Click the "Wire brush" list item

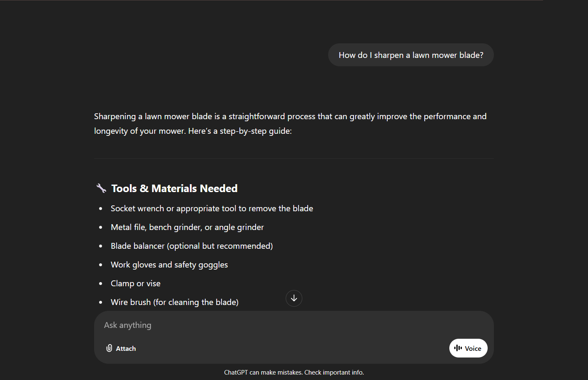tap(174, 302)
